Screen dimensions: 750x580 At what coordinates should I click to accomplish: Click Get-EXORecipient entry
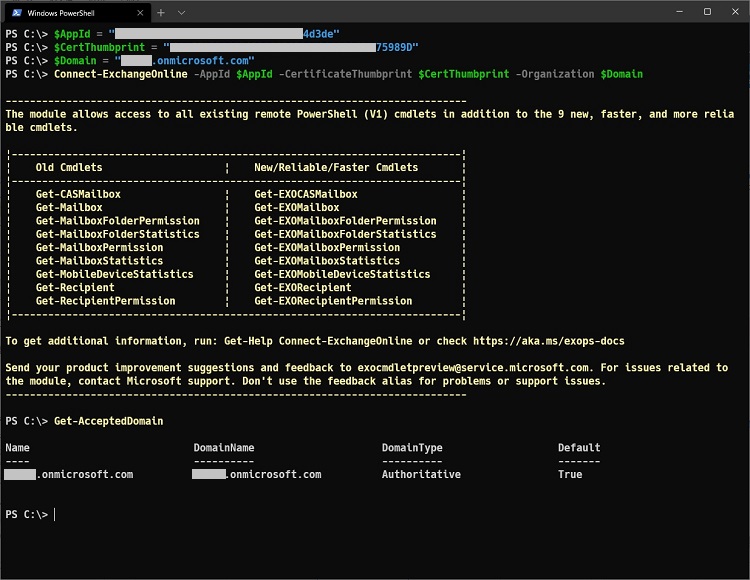(x=303, y=288)
